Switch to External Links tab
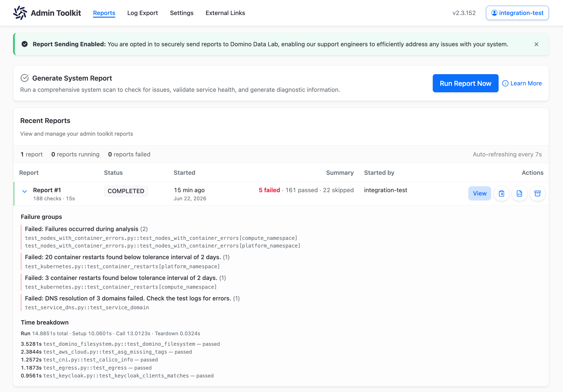Image resolution: width=563 pixels, height=392 pixels. pyautogui.click(x=225, y=13)
